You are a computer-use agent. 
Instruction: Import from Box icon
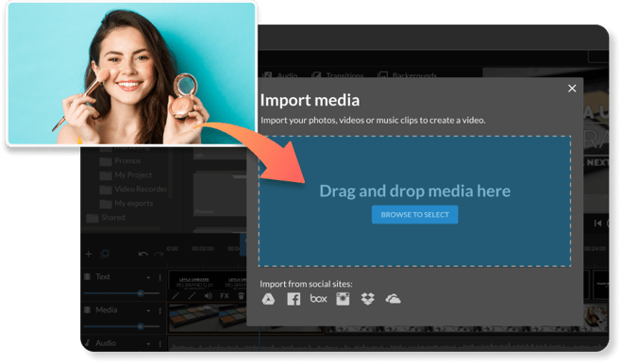point(318,299)
